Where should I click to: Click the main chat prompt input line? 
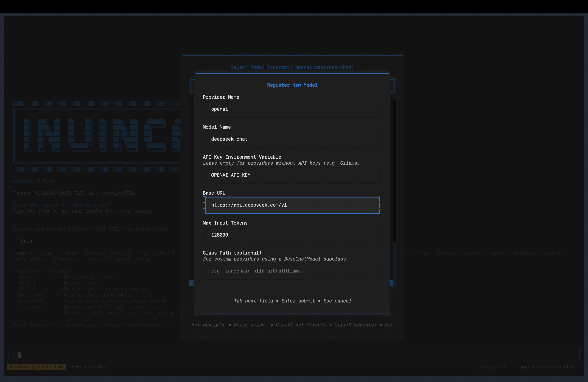(294, 355)
